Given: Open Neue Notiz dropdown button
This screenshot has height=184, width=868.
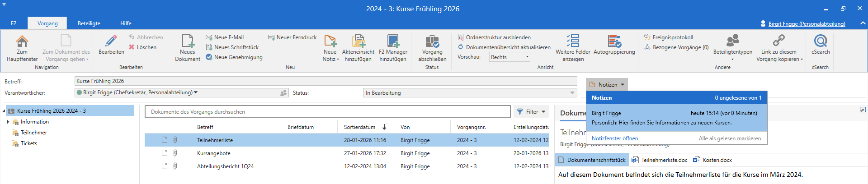Looking at the screenshot, I should coord(330,48).
